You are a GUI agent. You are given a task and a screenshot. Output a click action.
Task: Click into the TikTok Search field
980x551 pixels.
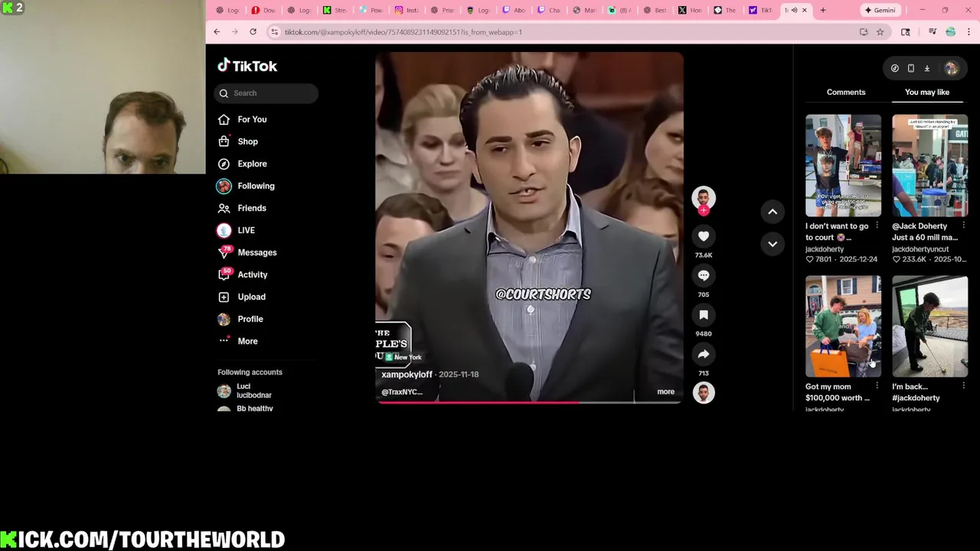266,93
